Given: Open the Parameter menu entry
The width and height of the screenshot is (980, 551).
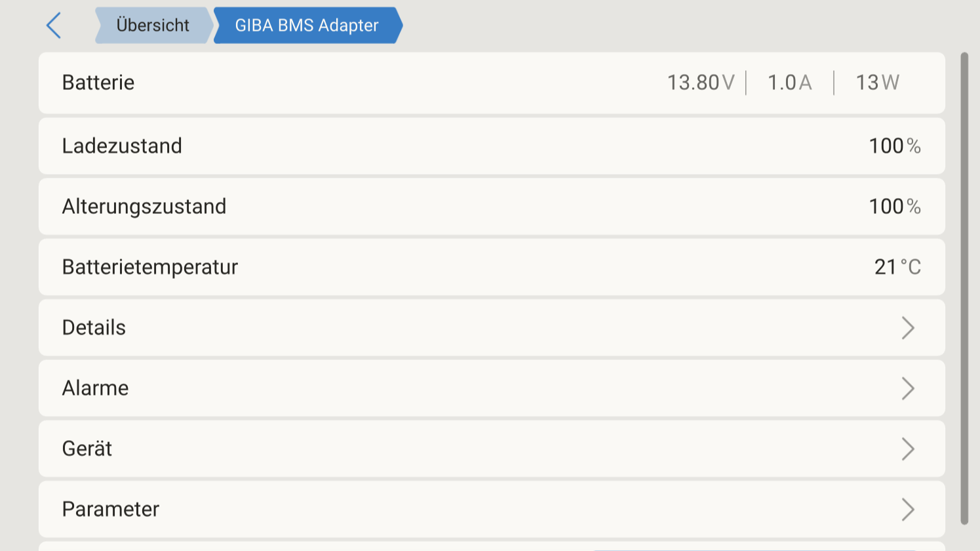Looking at the screenshot, I should coord(492,509).
